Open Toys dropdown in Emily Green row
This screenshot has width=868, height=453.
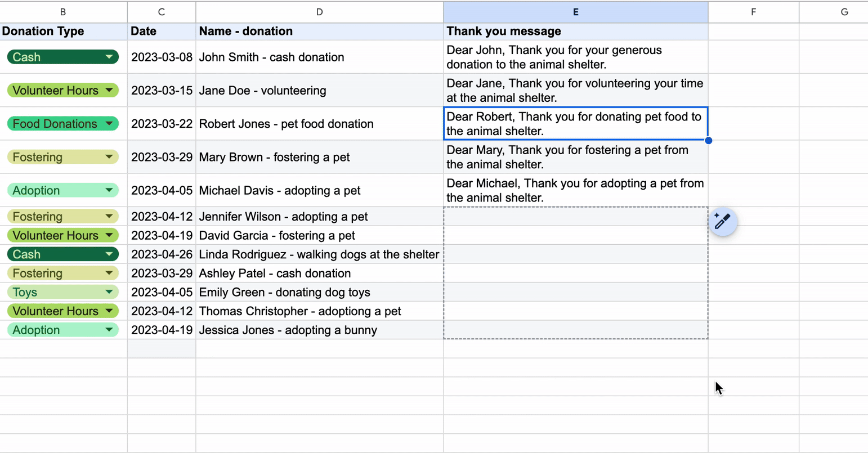pyautogui.click(x=109, y=291)
